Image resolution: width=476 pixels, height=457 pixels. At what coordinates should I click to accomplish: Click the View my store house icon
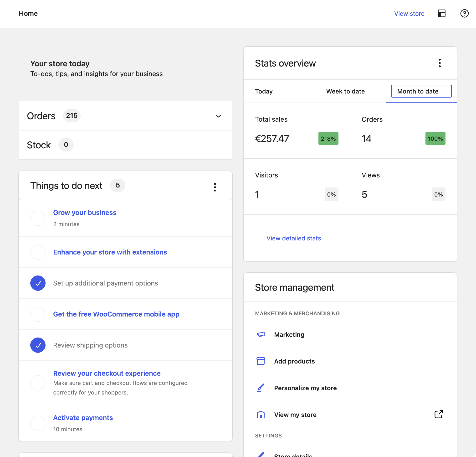pyautogui.click(x=261, y=415)
